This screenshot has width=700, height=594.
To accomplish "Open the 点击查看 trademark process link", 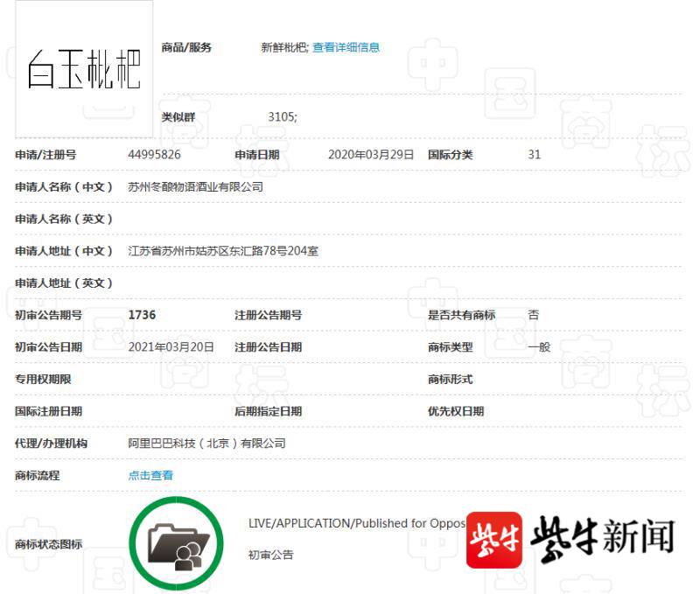I will pyautogui.click(x=150, y=475).
